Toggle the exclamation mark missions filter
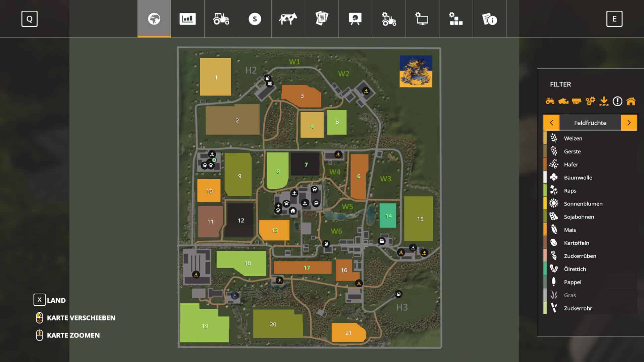The width and height of the screenshot is (644, 362). (x=617, y=101)
